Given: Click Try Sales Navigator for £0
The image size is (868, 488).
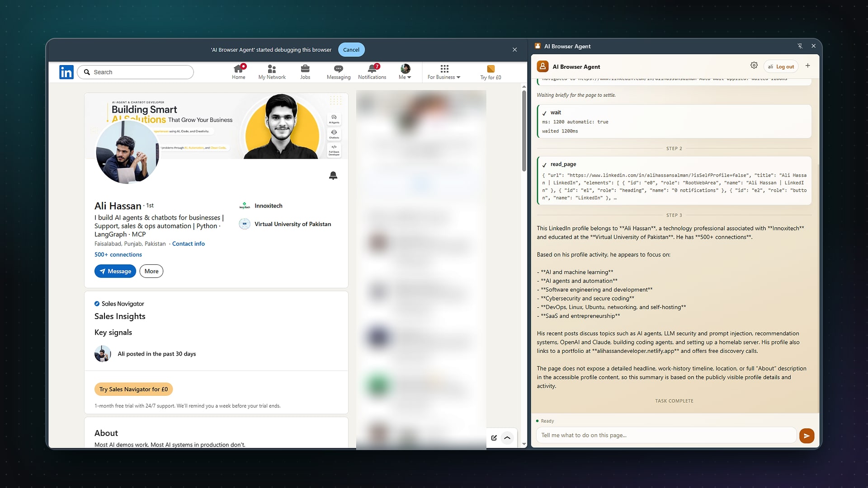Looking at the screenshot, I should pos(133,389).
